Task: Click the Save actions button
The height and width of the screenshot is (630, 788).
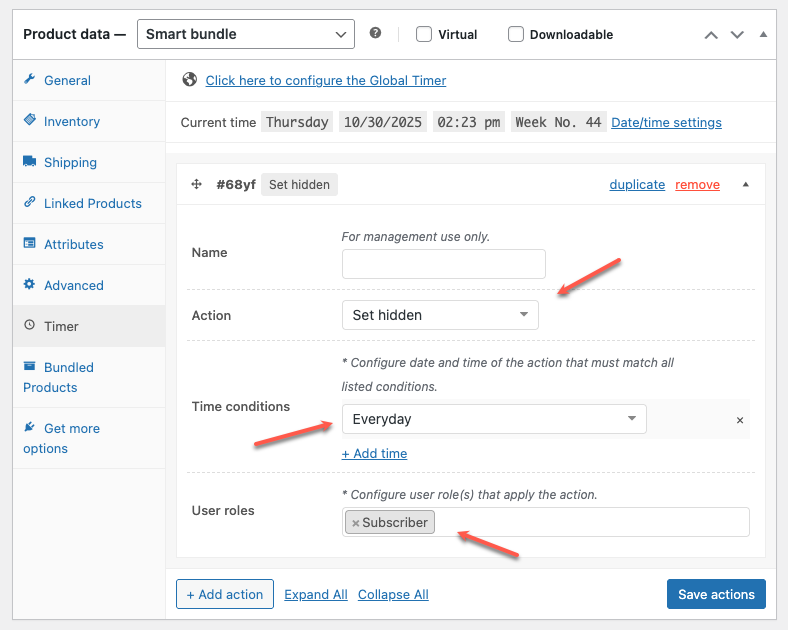Action: (x=716, y=594)
